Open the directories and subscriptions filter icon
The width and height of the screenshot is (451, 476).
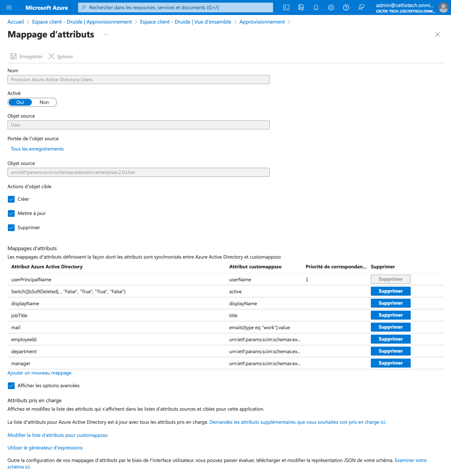click(x=301, y=7)
